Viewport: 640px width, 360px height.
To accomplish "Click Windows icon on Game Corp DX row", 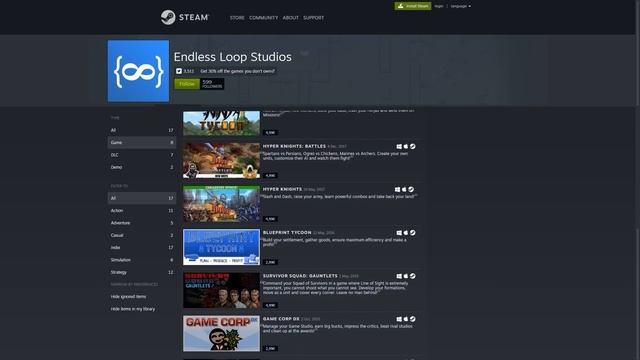I will 399,319.
